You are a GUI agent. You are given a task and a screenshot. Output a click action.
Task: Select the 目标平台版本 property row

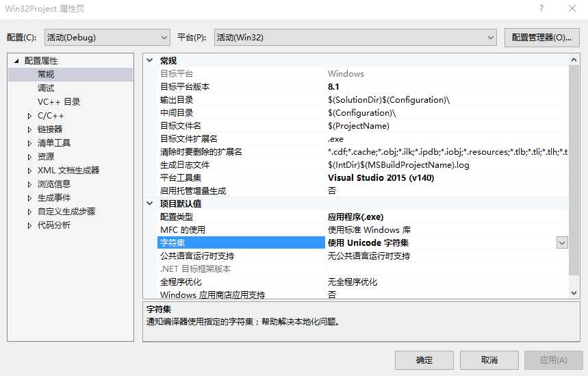363,87
